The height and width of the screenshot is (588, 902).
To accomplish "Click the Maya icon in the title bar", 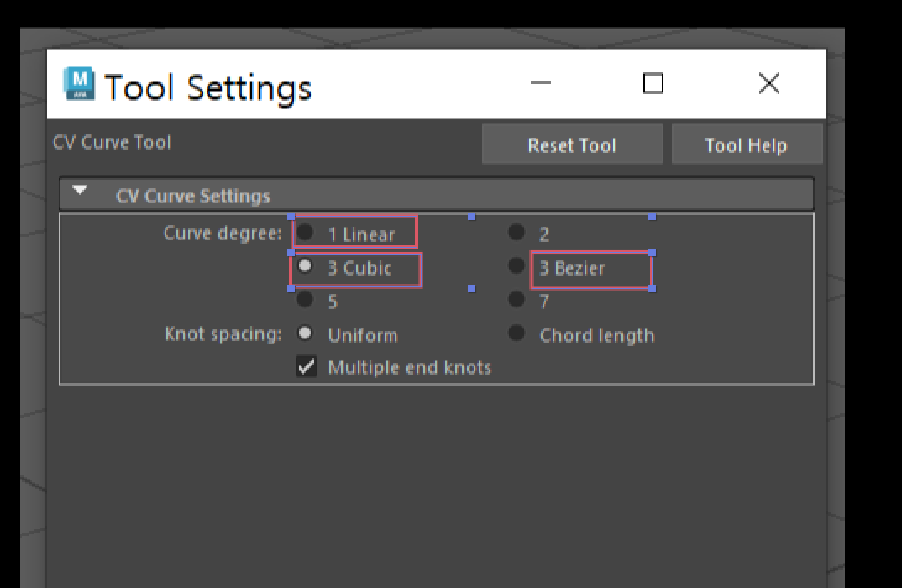I will click(80, 83).
